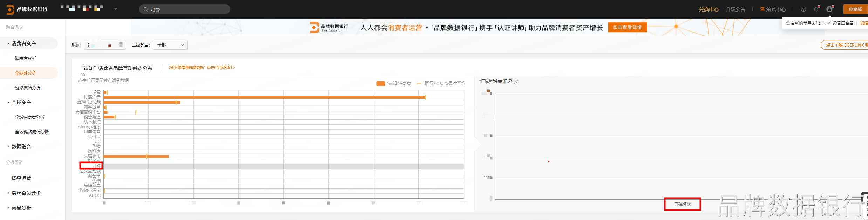This screenshot has height=220, width=868.
Task: Open the 二级类目 全部 dropdown
Action: 170,45
